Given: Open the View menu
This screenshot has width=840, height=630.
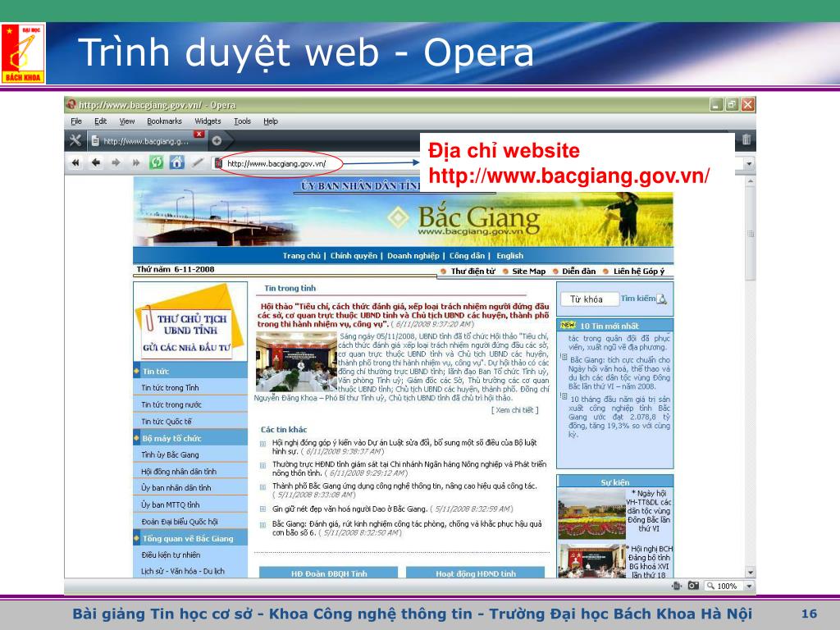Looking at the screenshot, I should point(127,121).
